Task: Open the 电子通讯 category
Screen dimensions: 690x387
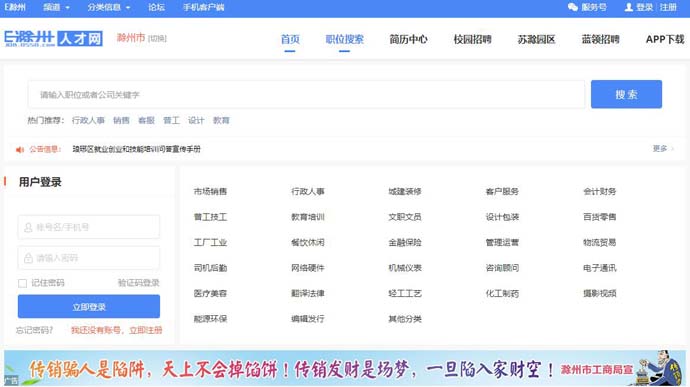Action: coord(599,268)
